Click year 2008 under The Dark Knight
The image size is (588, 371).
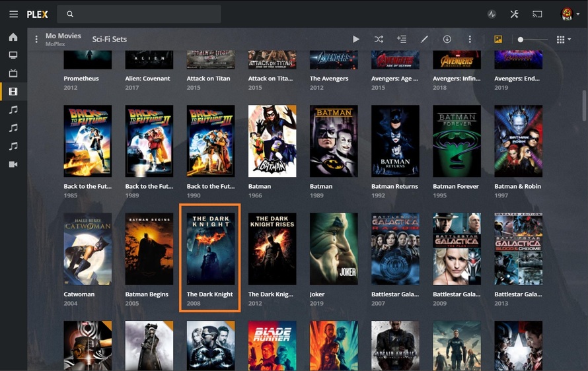pos(194,303)
